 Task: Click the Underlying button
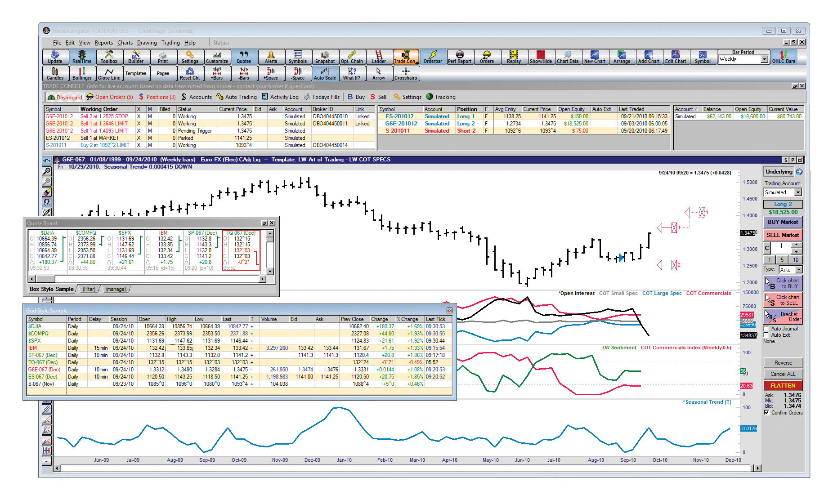pyautogui.click(x=779, y=172)
